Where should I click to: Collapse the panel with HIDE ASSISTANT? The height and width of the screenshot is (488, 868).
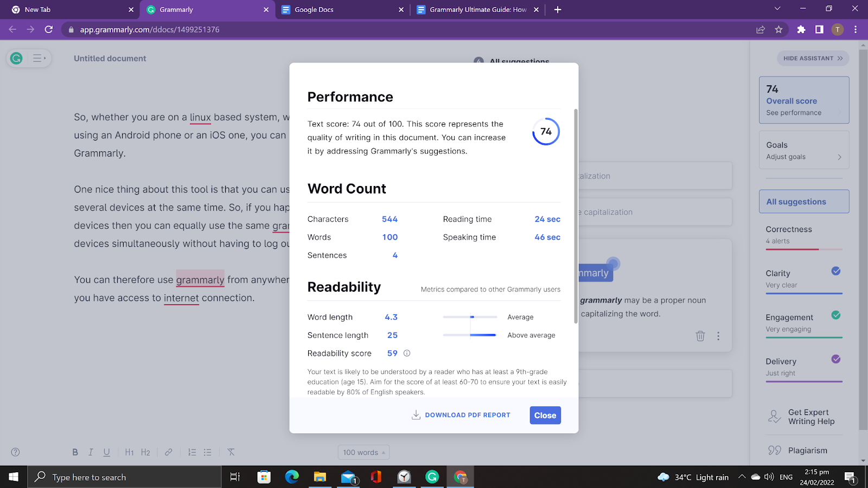(813, 59)
